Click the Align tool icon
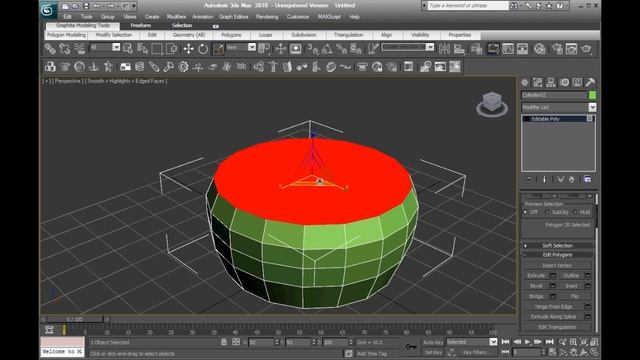 pos(460,49)
